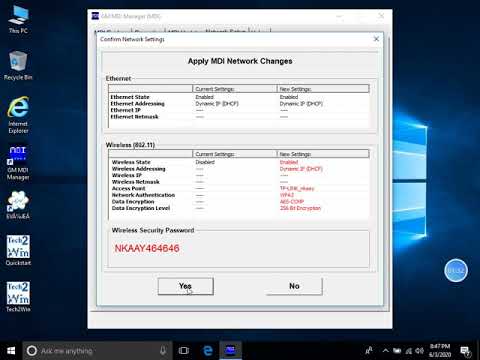This screenshot has height=360, width=480.
Task: Open the taskbar clock and date
Action: pos(440,351)
